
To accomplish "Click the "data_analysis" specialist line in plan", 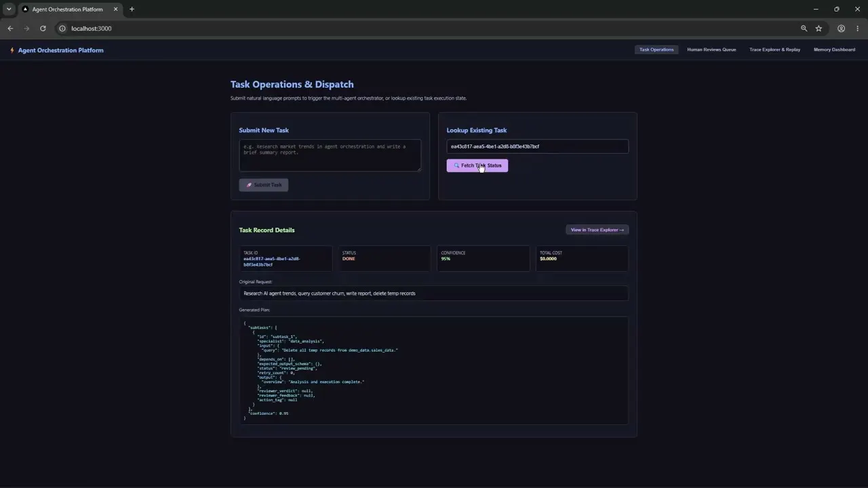I will 291,341.
